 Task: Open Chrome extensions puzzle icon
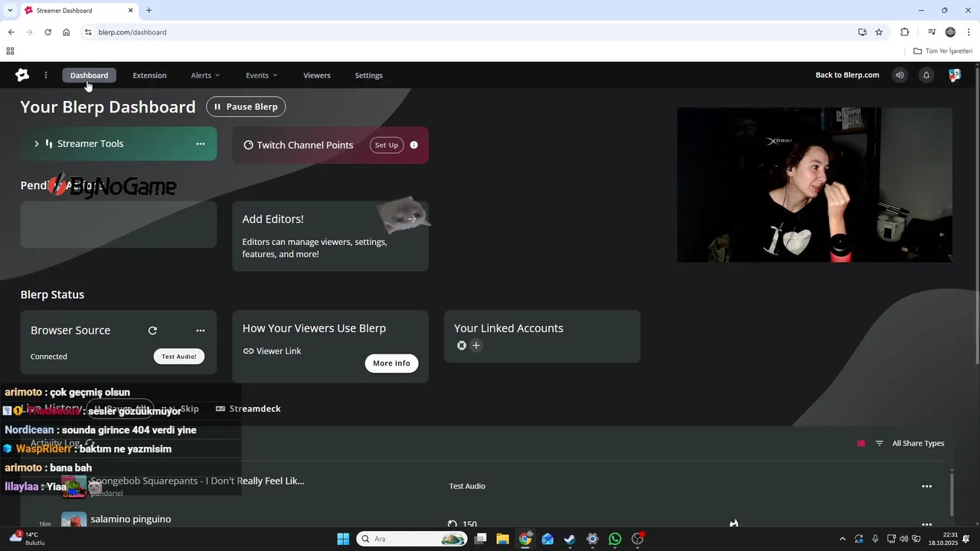coord(905,32)
